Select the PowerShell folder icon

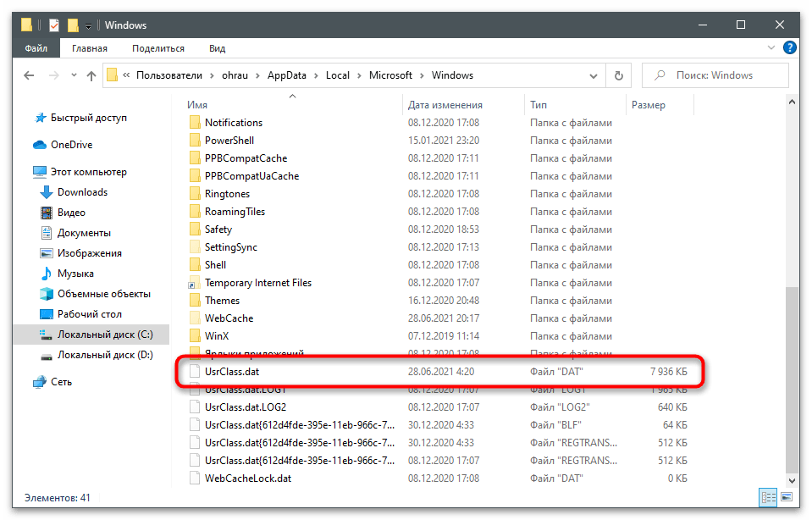(195, 141)
